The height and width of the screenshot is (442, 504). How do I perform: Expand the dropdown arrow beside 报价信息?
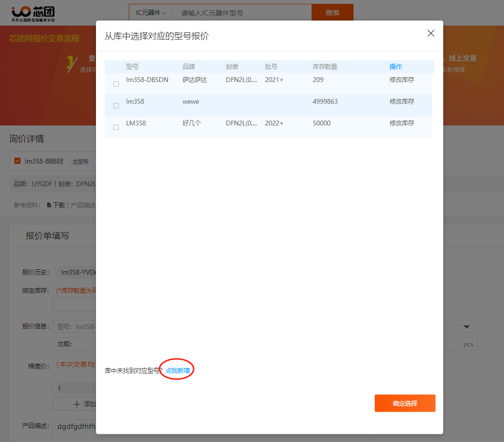click(x=467, y=327)
